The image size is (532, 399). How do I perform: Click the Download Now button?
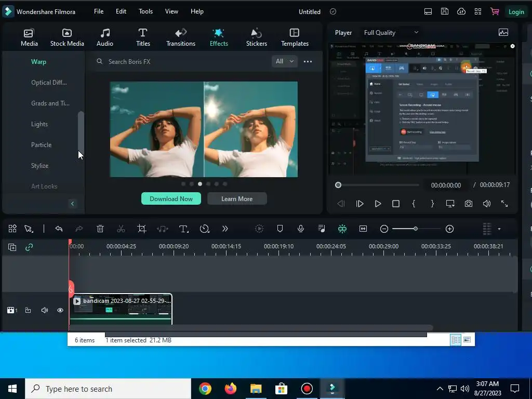171,199
